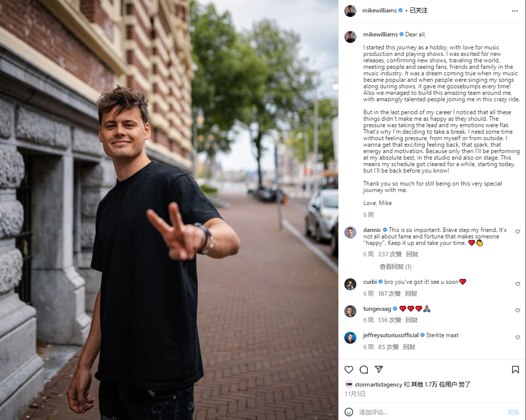
Task: Like the post with the heart icon
Action: [x=349, y=370]
